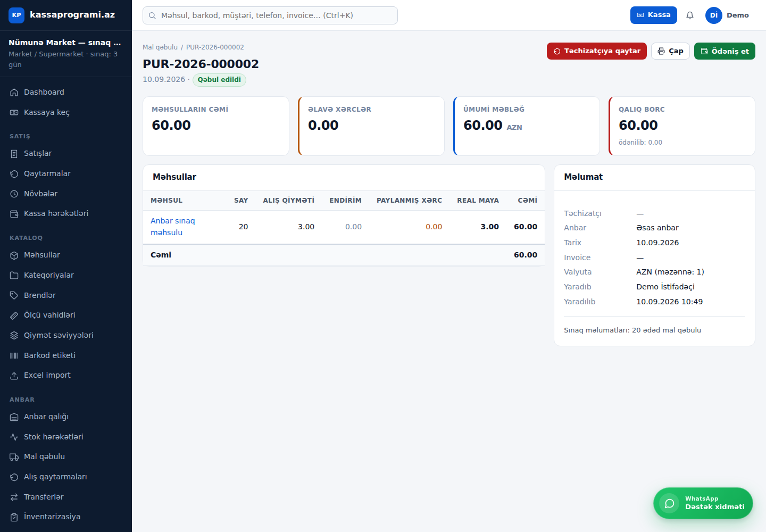Image resolution: width=766 pixels, height=532 pixels.
Task: Open Alış qaytarmaları menu item
Action: tap(66, 477)
